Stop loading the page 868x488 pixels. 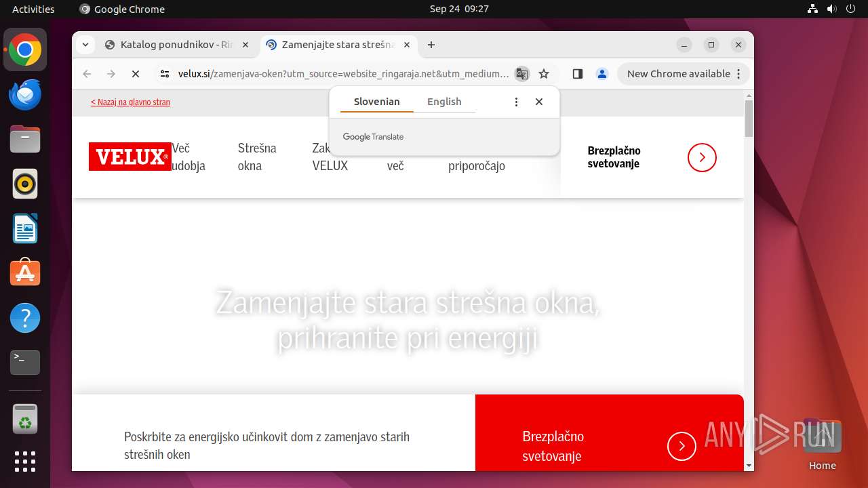135,74
